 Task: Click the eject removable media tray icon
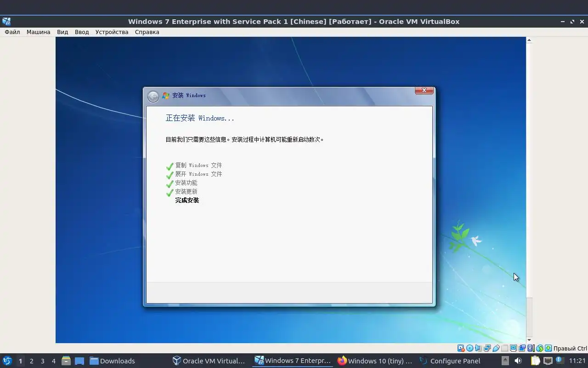505,361
